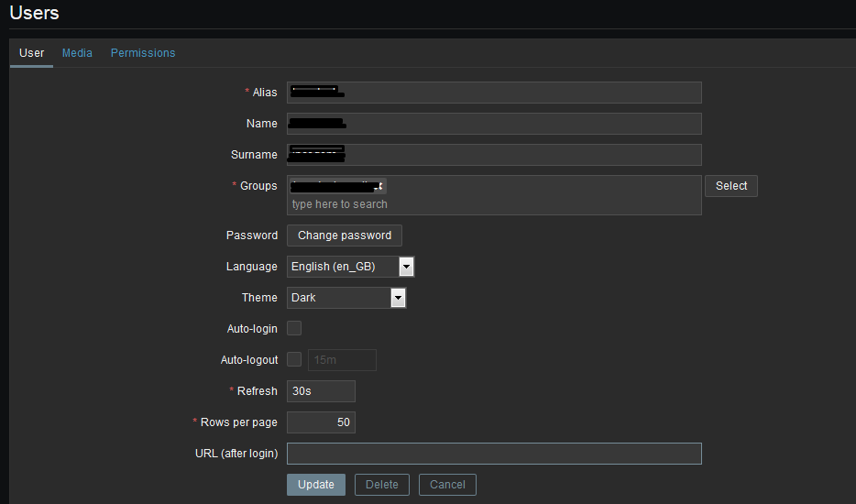Open the Permissions tab
Image resolution: width=856 pixels, height=504 pixels.
[x=143, y=53]
